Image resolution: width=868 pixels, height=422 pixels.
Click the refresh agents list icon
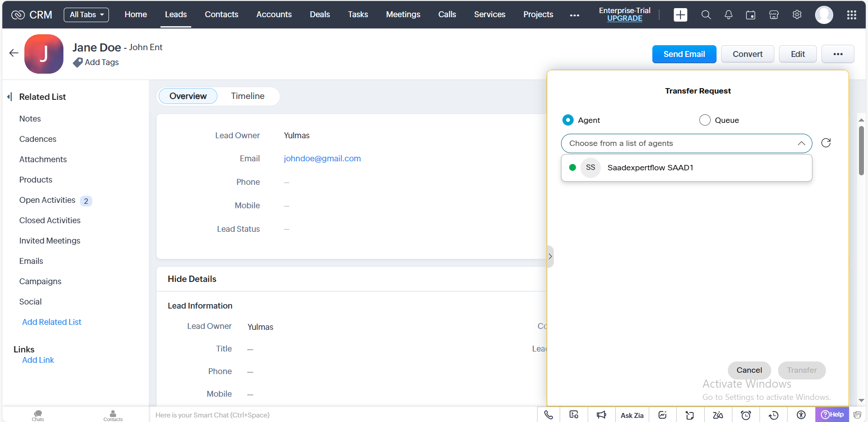coord(826,143)
